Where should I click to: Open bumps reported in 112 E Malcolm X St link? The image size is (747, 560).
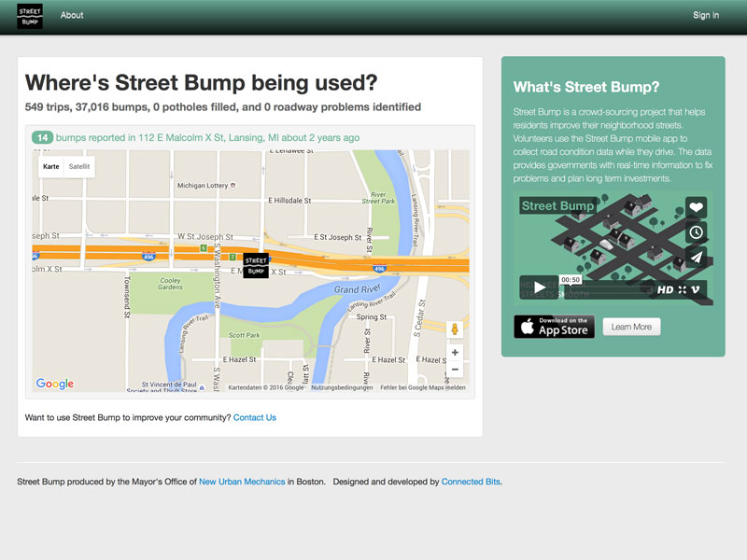pos(207,137)
